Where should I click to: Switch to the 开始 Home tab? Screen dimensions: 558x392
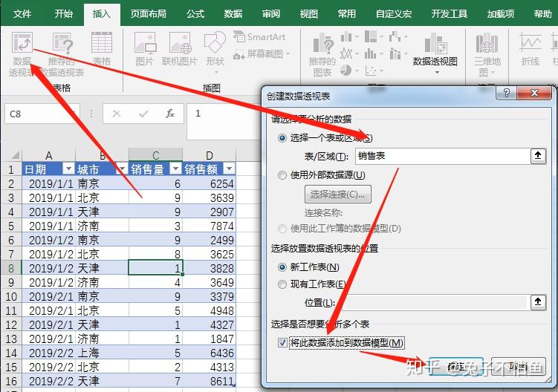pyautogui.click(x=64, y=14)
